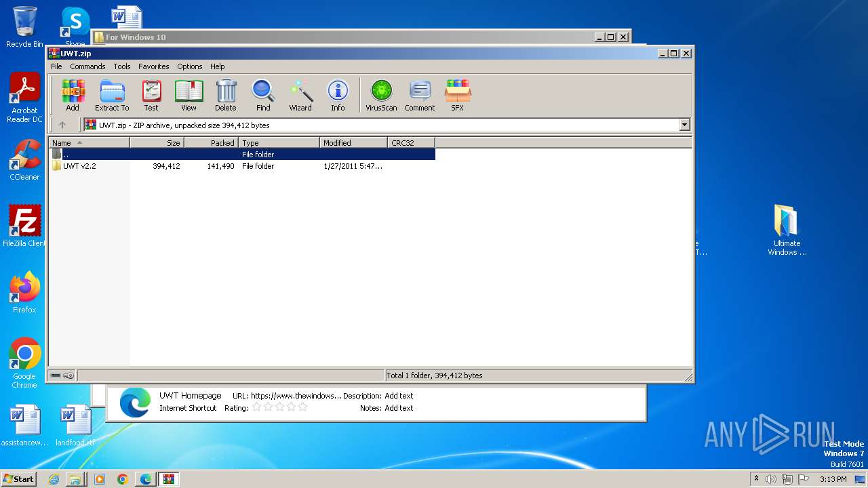Click the Find magnifier icon

(263, 95)
